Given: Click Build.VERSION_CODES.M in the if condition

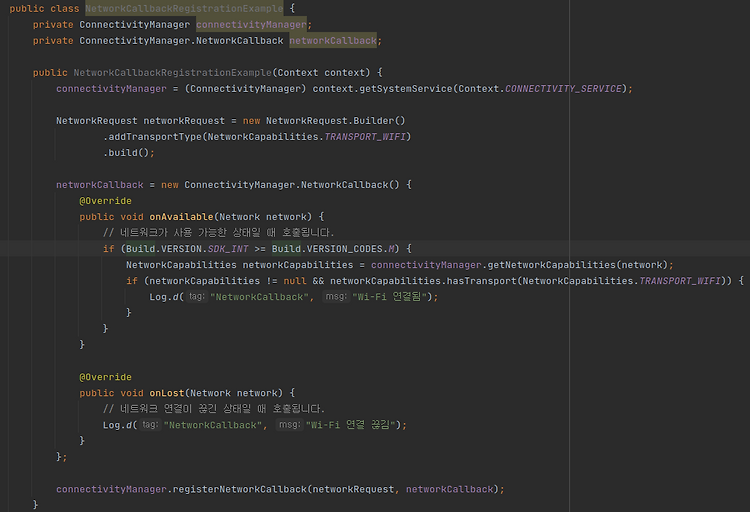Looking at the screenshot, I should coord(333,249).
